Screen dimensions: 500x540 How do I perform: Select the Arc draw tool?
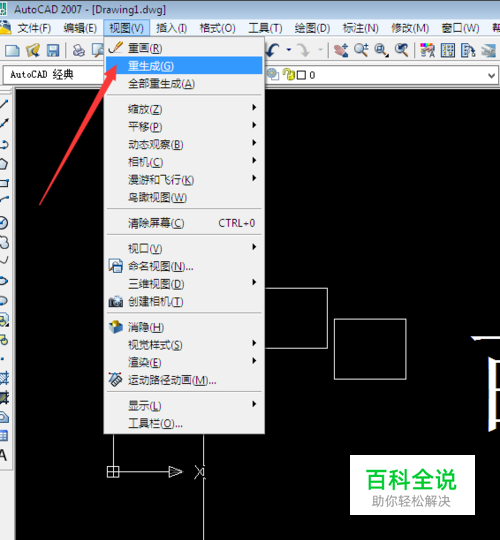(x=4, y=200)
